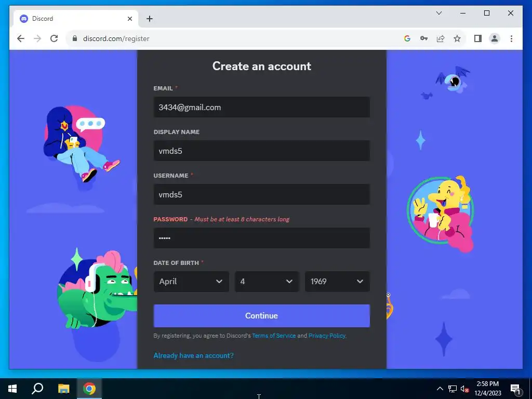The height and width of the screenshot is (399, 532).
Task: Select the Discord browser tab
Action: [76, 19]
